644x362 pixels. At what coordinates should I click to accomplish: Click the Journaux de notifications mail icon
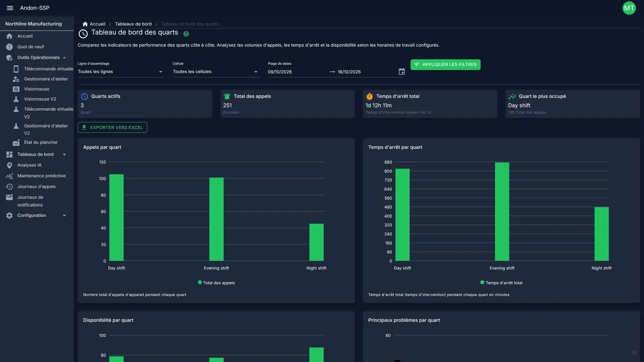pyautogui.click(x=9, y=197)
